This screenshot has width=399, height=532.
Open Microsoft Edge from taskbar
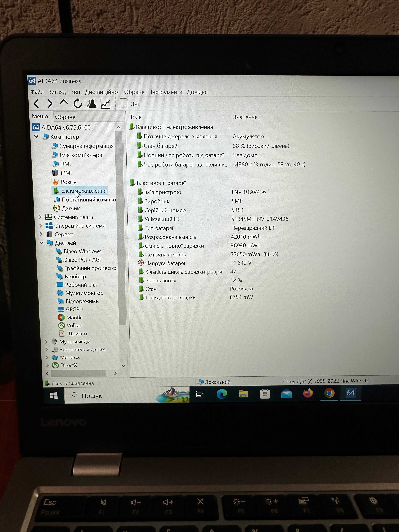tap(222, 394)
